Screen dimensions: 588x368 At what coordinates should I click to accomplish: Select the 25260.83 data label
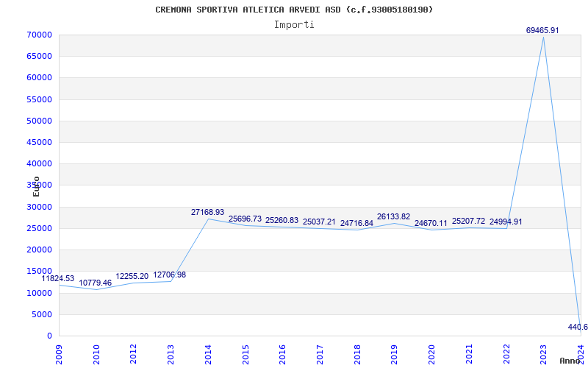pyautogui.click(x=282, y=220)
